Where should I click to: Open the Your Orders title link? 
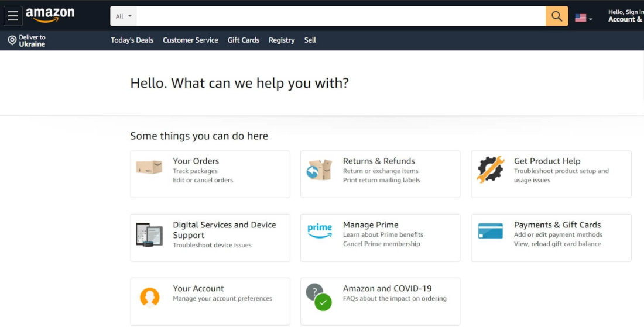click(196, 161)
